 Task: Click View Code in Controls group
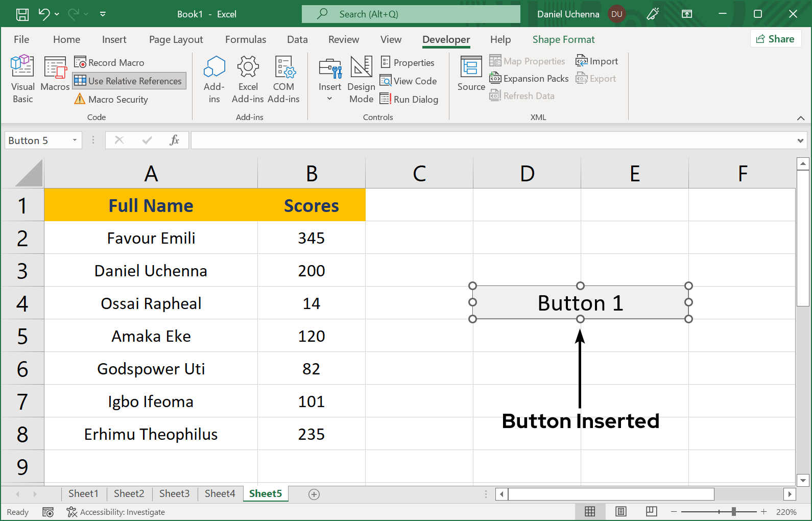point(409,81)
